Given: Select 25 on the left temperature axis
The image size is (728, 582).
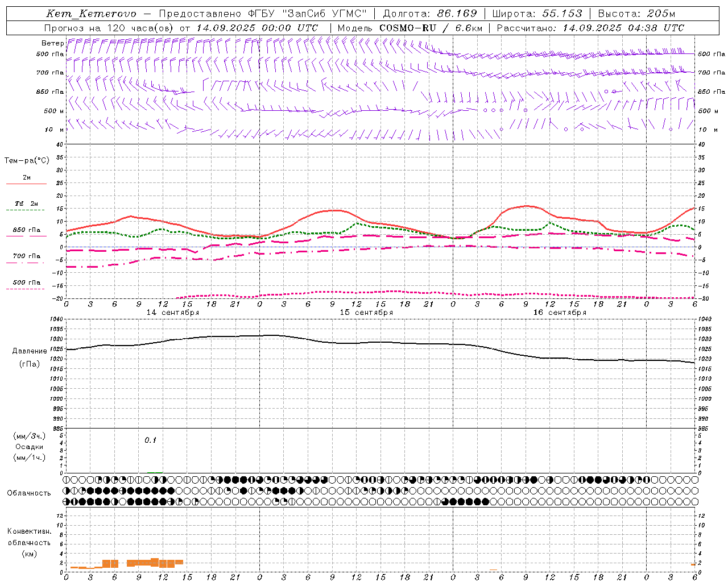Looking at the screenshot, I should 60,183.
